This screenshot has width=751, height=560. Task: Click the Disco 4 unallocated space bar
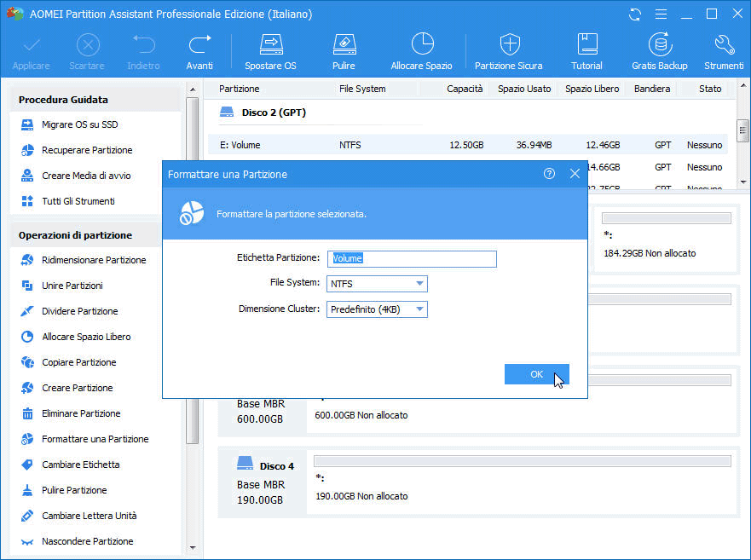click(522, 461)
